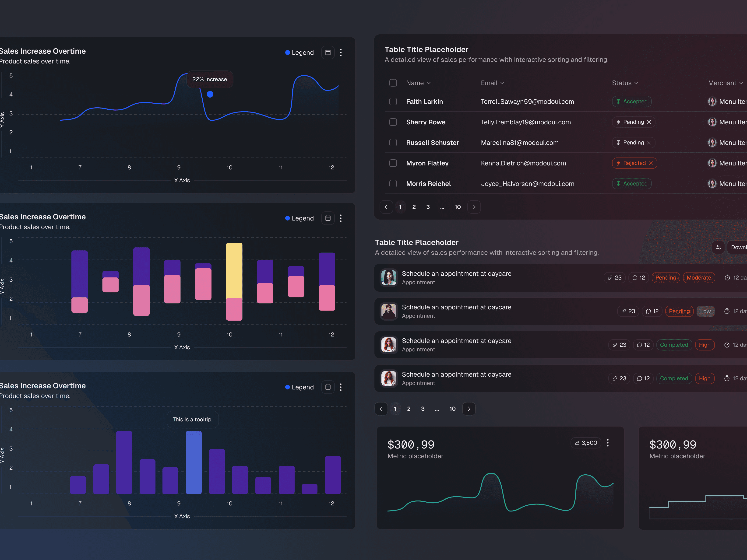Go to next page in upper table pagination

click(x=474, y=207)
